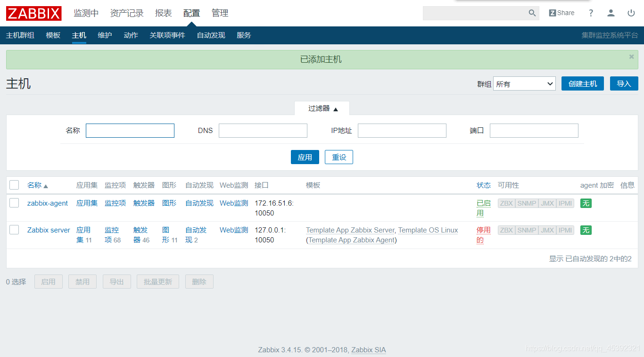Click the 应用 filter button
The width and height of the screenshot is (644, 357).
305,157
